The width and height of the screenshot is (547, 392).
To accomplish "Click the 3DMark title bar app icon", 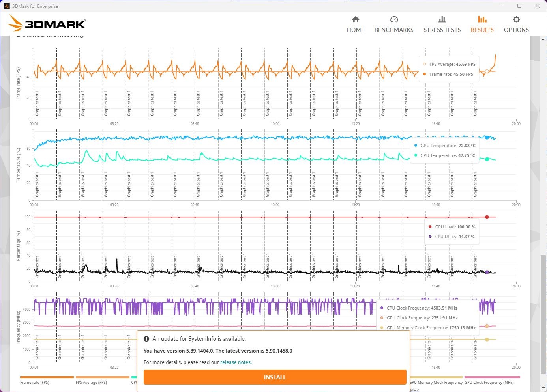I will [6, 6].
